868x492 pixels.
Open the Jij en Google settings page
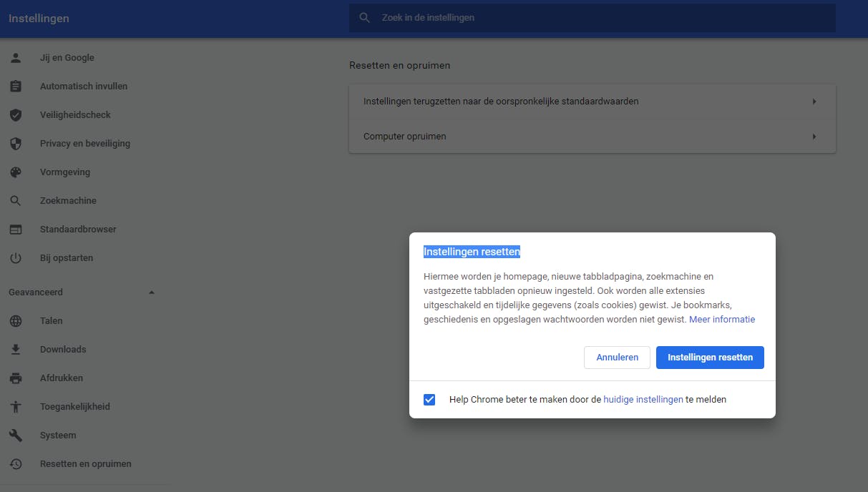coord(67,58)
